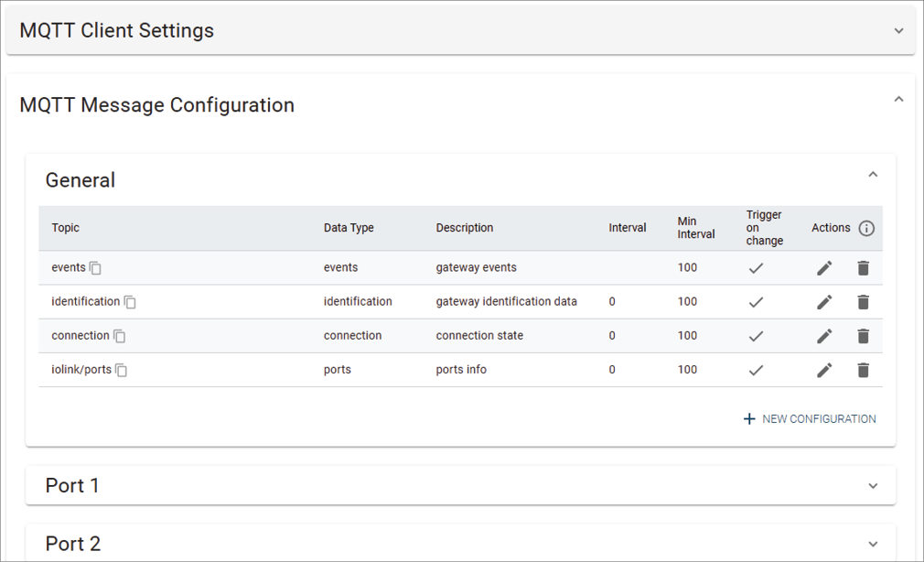Remove the connection configuration

click(x=863, y=335)
